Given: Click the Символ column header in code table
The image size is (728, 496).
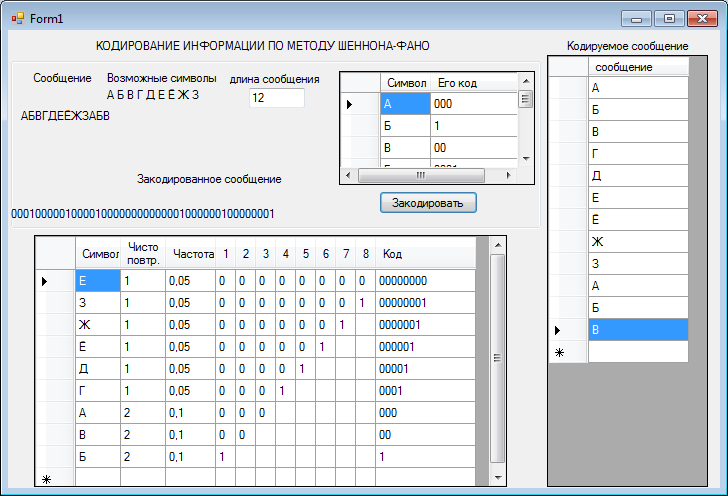Looking at the screenshot, I should (x=406, y=83).
